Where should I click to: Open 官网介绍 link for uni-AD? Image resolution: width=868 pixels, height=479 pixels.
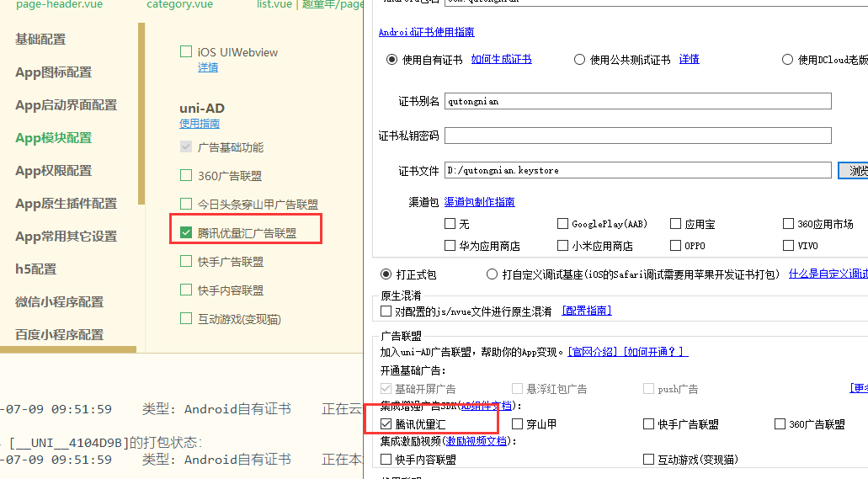593,352
